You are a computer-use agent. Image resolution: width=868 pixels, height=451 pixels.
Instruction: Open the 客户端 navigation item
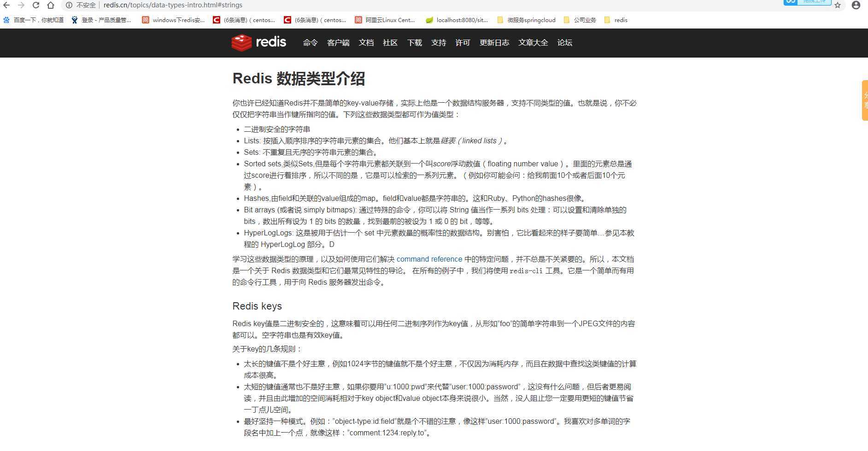point(338,42)
